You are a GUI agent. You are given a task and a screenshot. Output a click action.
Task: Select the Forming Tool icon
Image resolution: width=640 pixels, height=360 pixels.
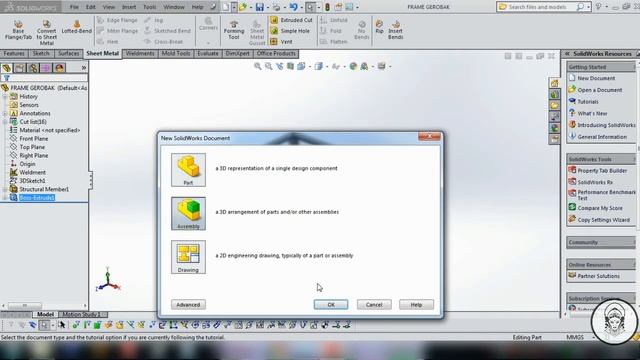234,30
